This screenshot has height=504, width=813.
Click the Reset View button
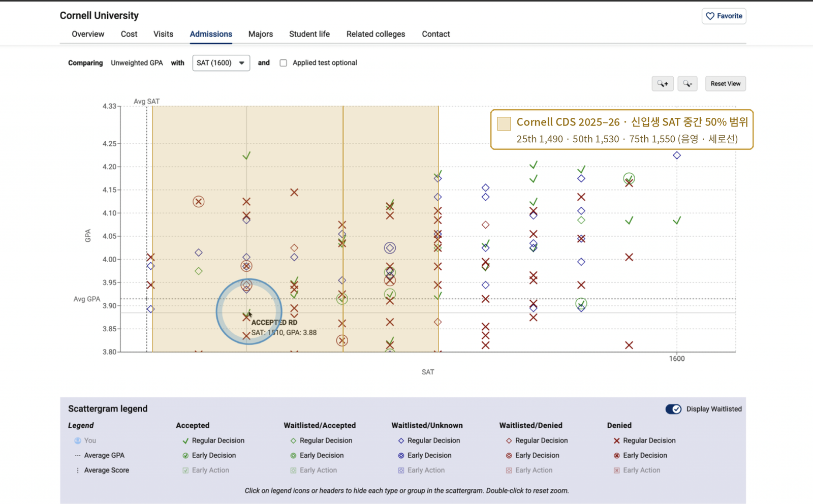click(x=726, y=84)
